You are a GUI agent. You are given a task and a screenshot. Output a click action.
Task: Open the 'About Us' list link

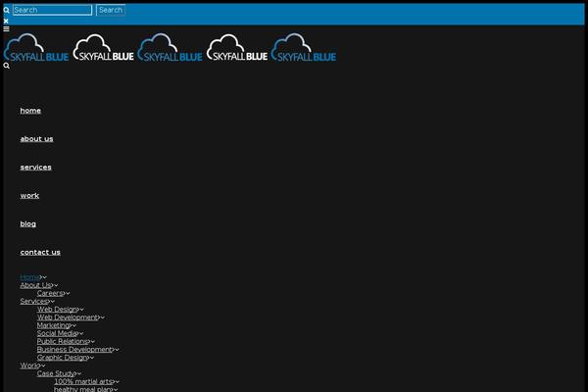(35, 285)
